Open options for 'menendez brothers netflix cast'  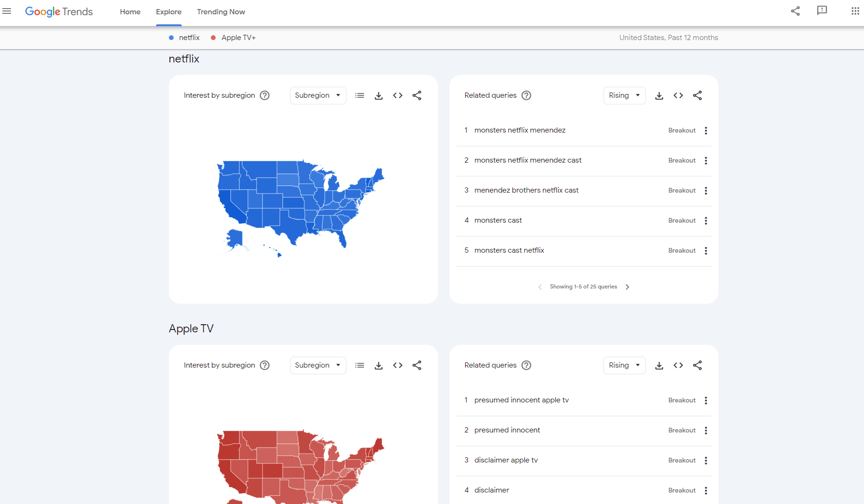point(706,191)
